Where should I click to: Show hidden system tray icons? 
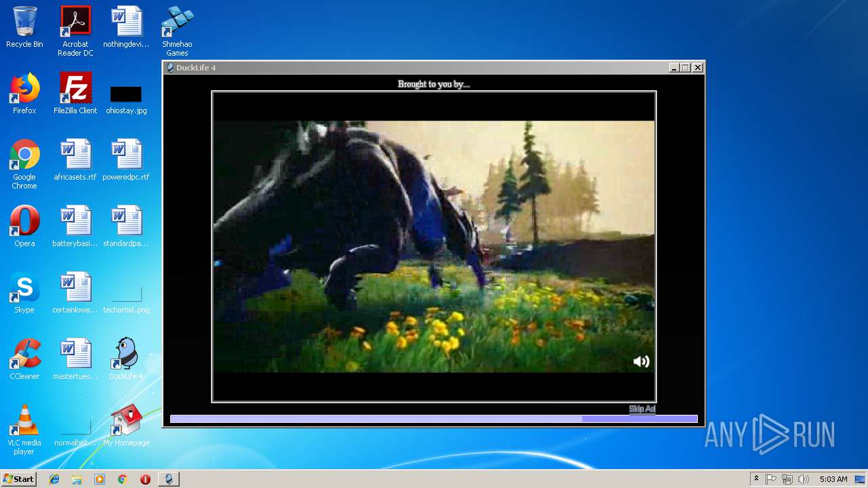tap(756, 479)
